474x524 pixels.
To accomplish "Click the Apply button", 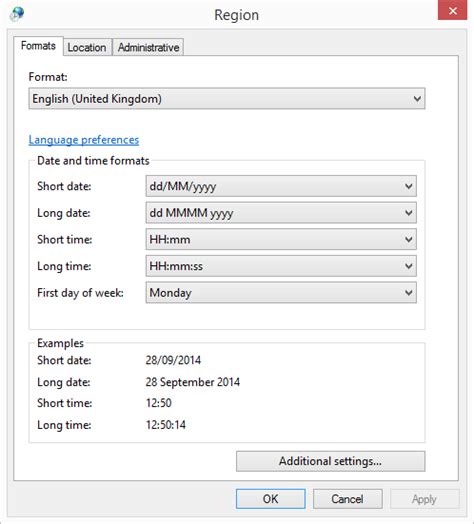I will (x=425, y=499).
